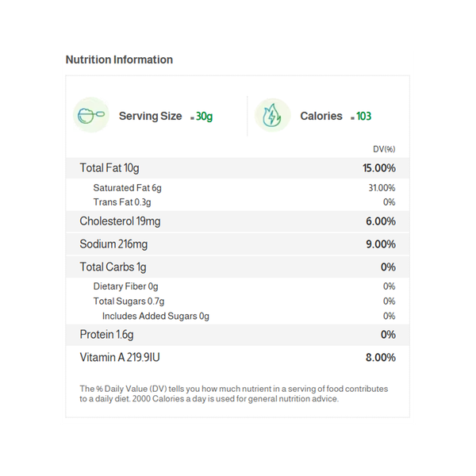Click the Calories label

click(x=321, y=116)
